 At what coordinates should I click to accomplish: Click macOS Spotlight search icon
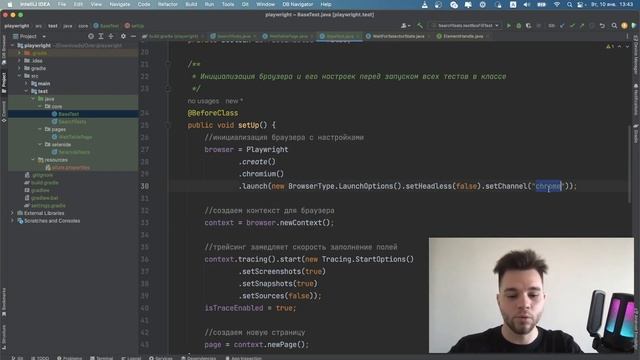pos(569,4)
